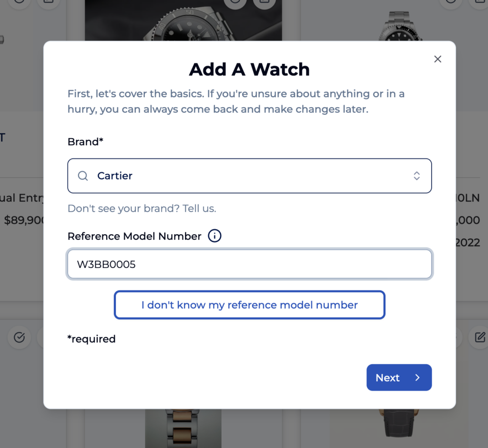The image size is (488, 448).
Task: Close the Add A Watch dialog
Action: point(437,59)
